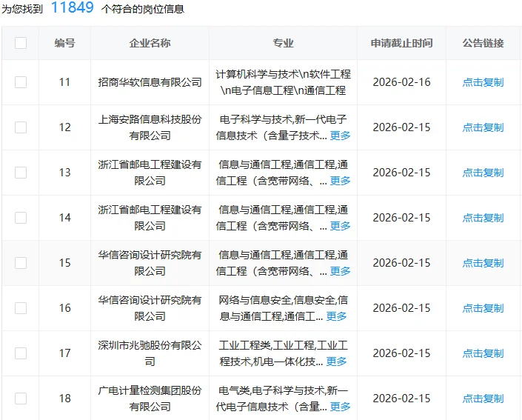
Task: Select company 上海安路信息科技股份有限公司
Action: coord(150,127)
